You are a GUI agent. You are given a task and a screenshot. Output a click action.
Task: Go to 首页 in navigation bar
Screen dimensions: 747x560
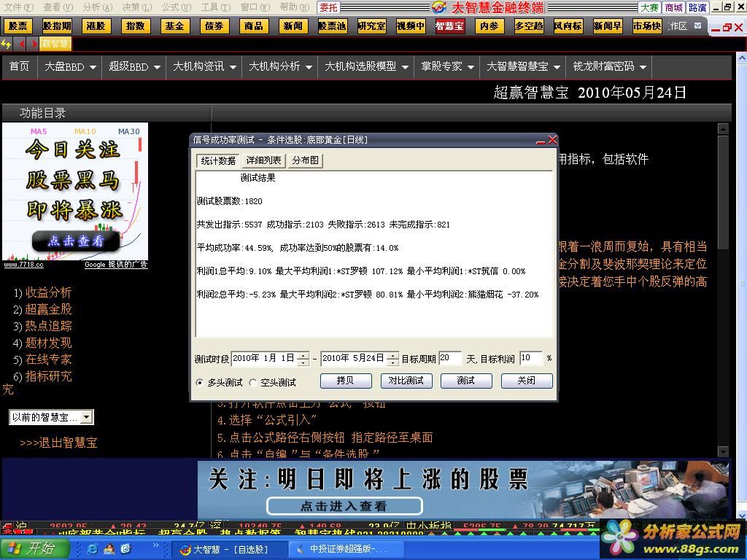coord(19,66)
